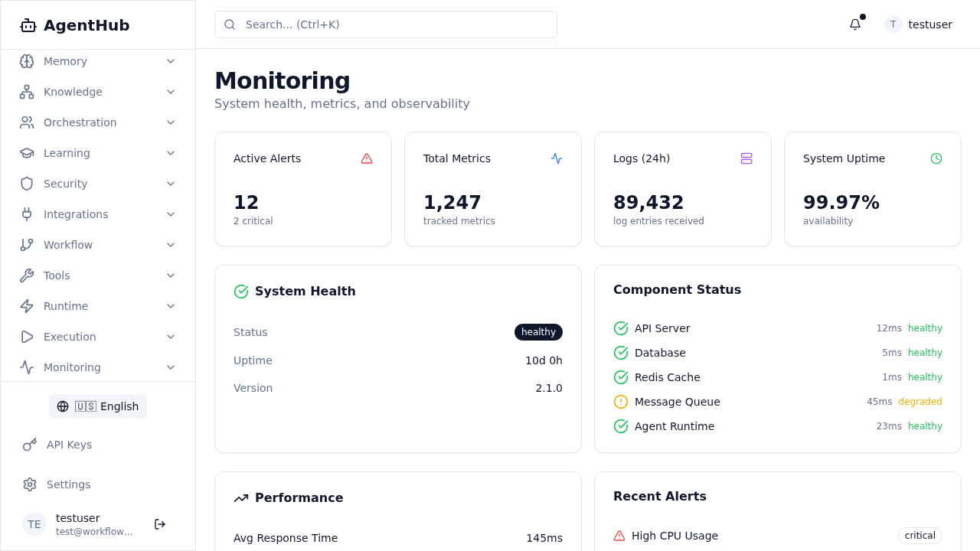This screenshot has width=980, height=551.
Task: Click the Security shield icon
Action: [x=27, y=184]
